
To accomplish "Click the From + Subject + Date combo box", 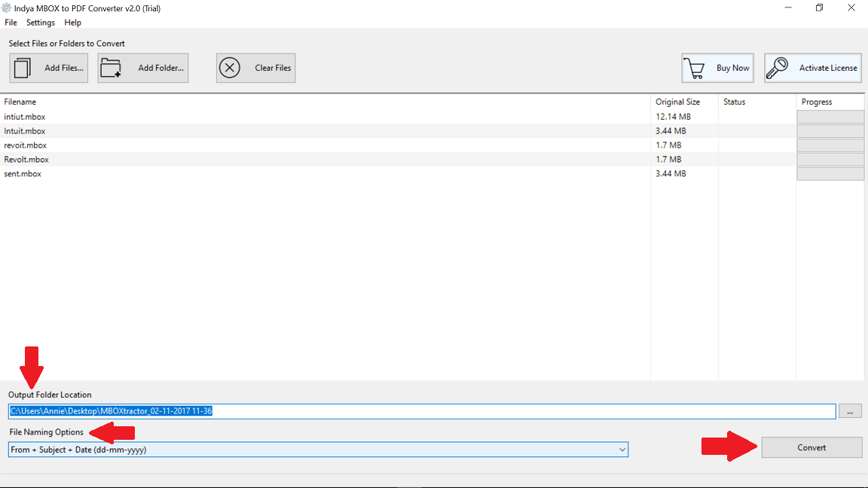I will 318,450.
